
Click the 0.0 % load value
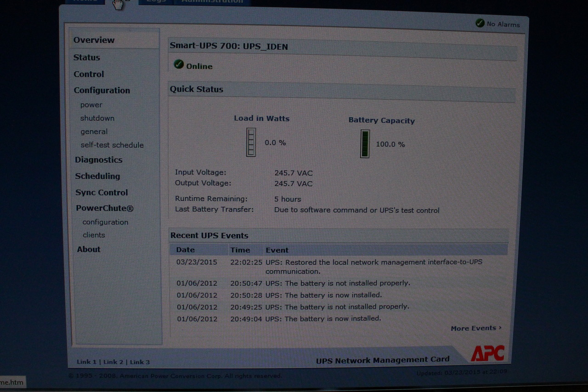(275, 142)
